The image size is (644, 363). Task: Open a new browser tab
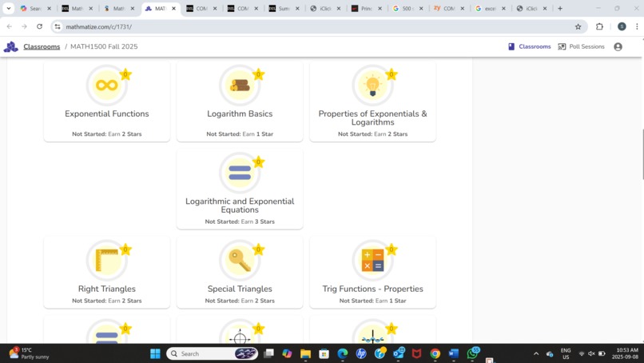click(x=560, y=8)
